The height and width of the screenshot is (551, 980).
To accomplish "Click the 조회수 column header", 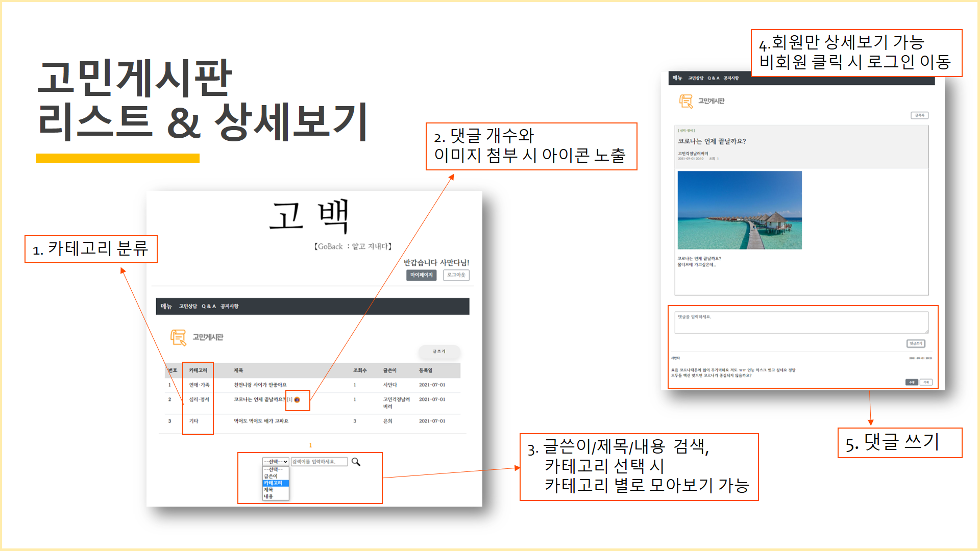I will (x=360, y=370).
